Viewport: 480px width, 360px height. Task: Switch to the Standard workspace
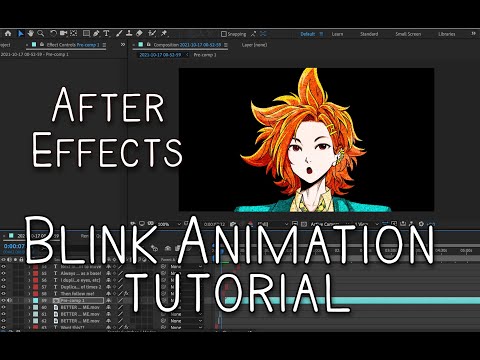click(369, 34)
